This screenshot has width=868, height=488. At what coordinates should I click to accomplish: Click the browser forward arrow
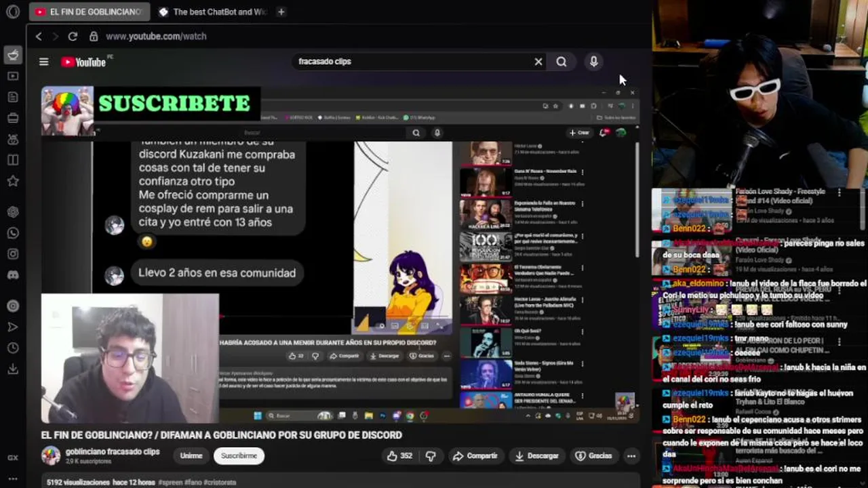pos(56,37)
